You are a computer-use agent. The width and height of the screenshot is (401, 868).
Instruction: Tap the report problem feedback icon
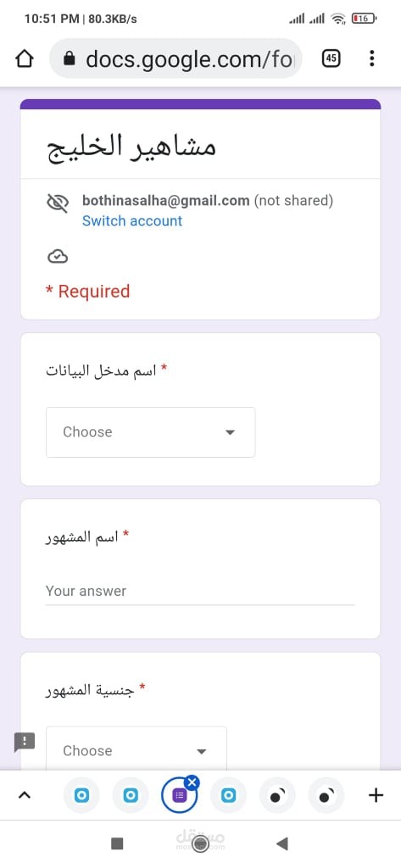pos(25,742)
